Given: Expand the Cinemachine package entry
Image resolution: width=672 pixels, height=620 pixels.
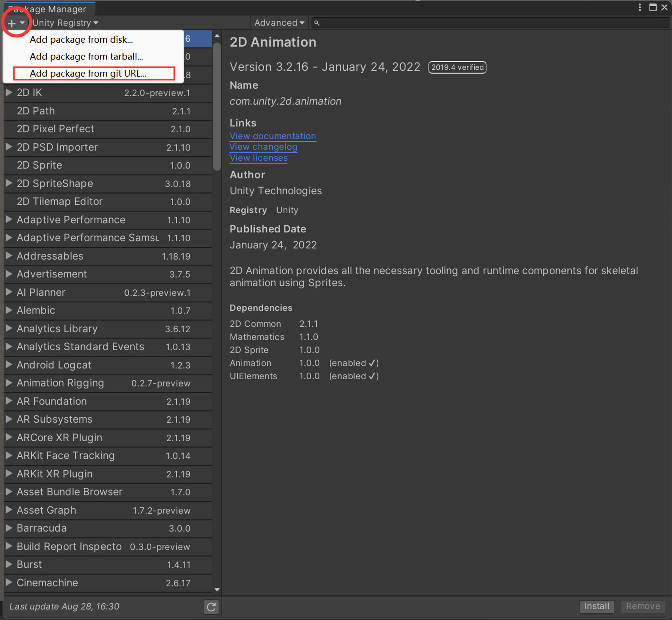Looking at the screenshot, I should (9, 583).
